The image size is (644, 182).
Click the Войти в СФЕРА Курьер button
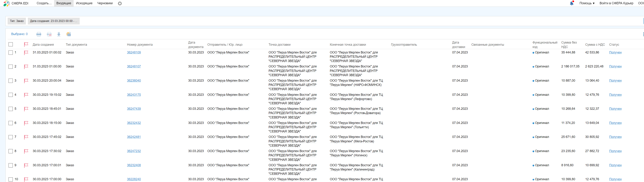616,3
